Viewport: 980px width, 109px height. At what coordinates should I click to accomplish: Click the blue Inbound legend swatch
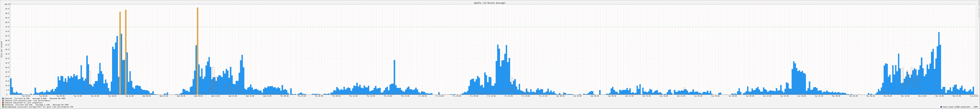click(x=3, y=98)
